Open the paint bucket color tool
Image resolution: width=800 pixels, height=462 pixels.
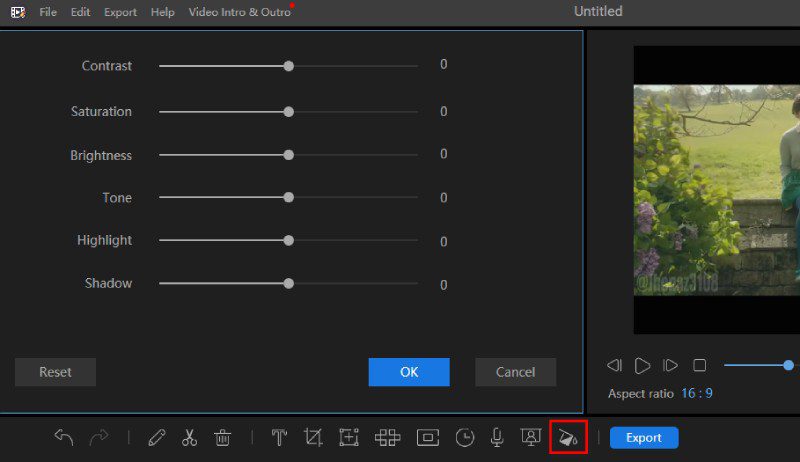click(x=568, y=438)
